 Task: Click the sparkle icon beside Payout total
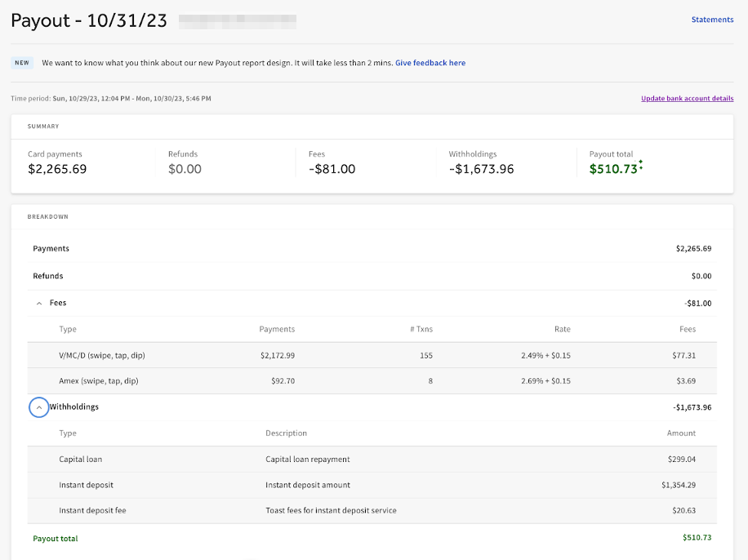641,166
